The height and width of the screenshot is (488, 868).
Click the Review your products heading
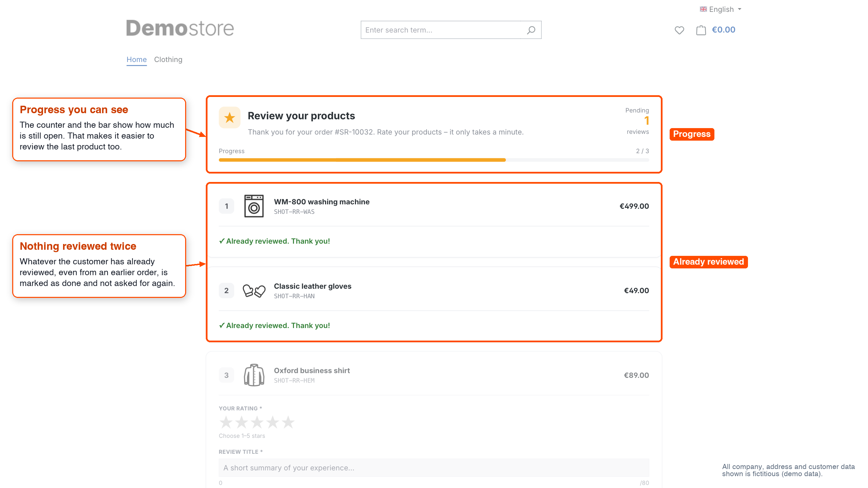click(x=301, y=116)
